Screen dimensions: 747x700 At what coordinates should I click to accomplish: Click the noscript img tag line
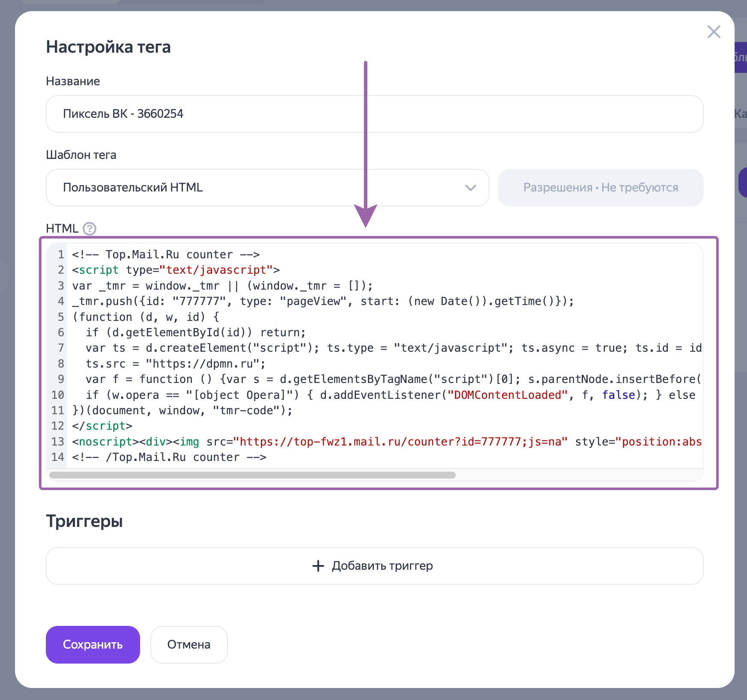pyautogui.click(x=385, y=442)
